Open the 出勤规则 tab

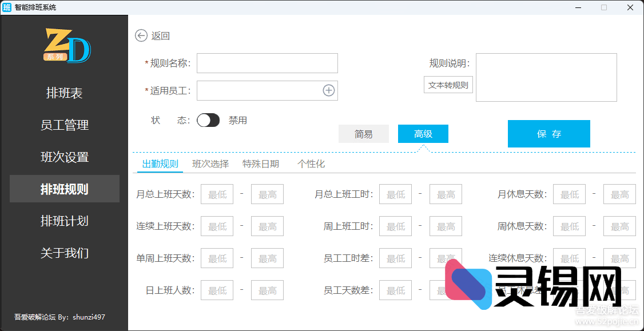[x=160, y=164]
